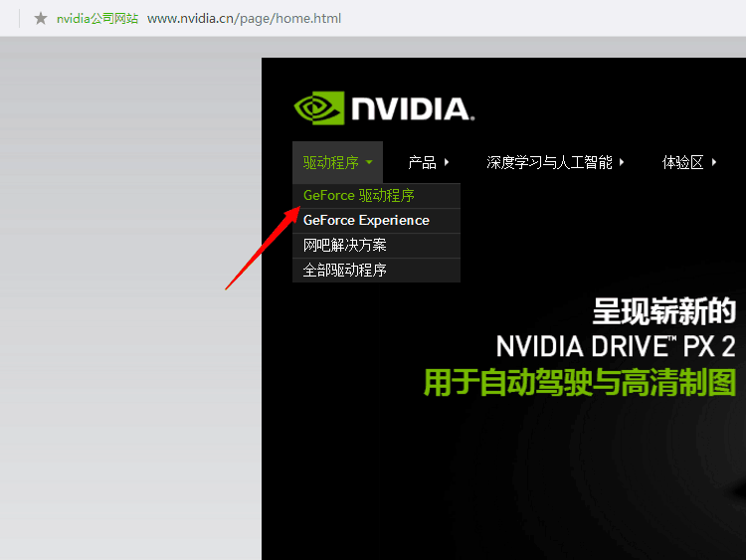Click the www.nvidia.cn/page/home.html URL text
The width and height of the screenshot is (746, 560).
244,19
